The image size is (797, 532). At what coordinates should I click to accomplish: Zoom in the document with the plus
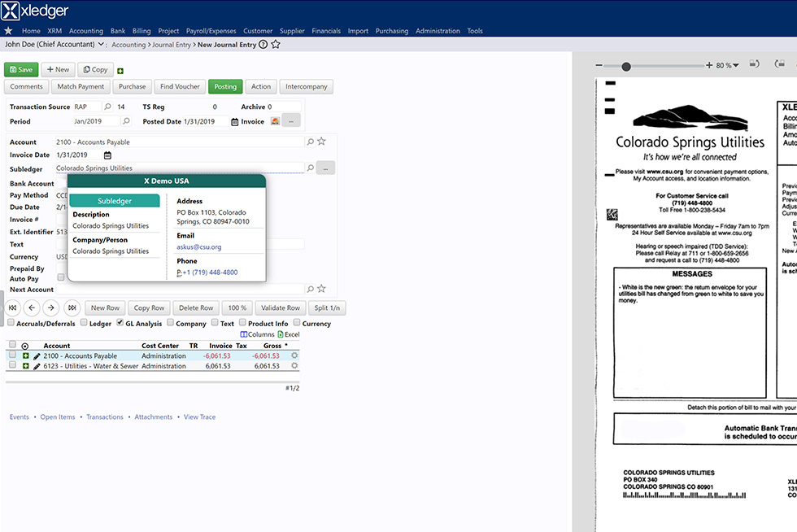[x=709, y=65]
